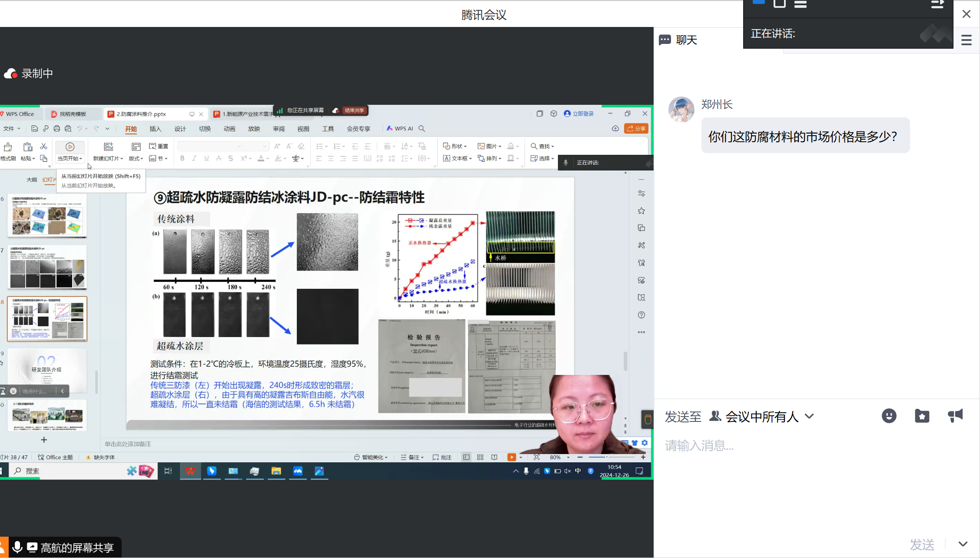Click the microphone icon in bottom-left share bar
Screen dimensions: 980x558
[17, 547]
